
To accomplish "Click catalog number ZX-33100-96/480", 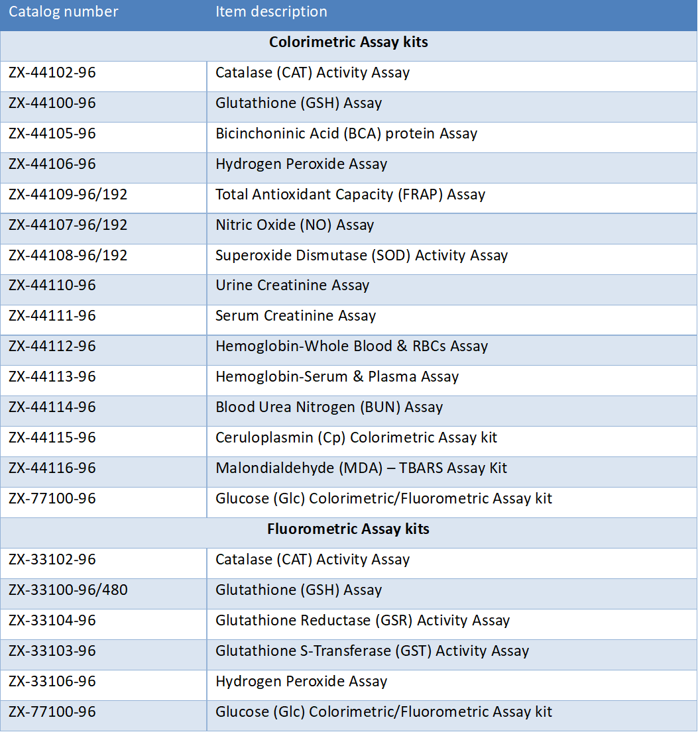I will click(68, 590).
